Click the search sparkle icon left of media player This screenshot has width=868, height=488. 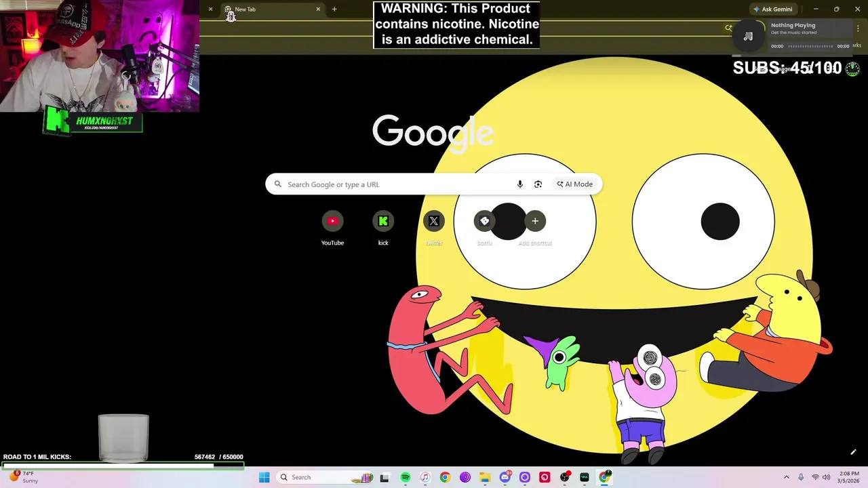pyautogui.click(x=728, y=28)
